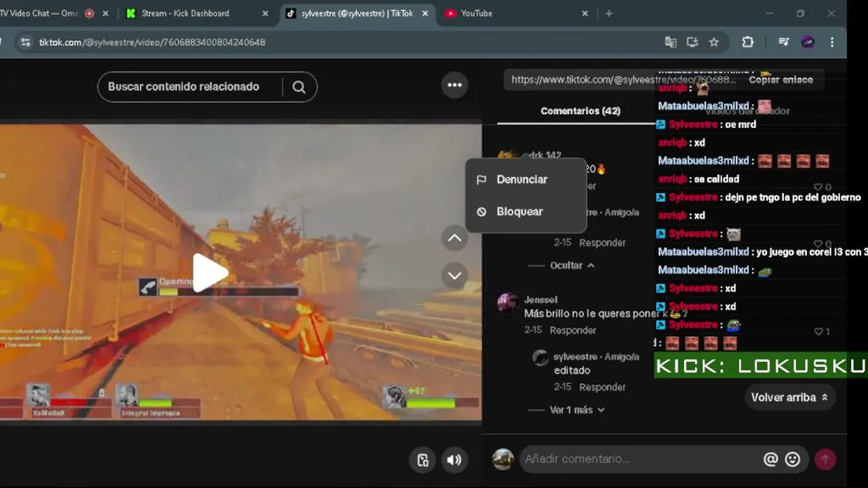Go to next video with down arrow
The width and height of the screenshot is (868, 488).
click(x=454, y=276)
